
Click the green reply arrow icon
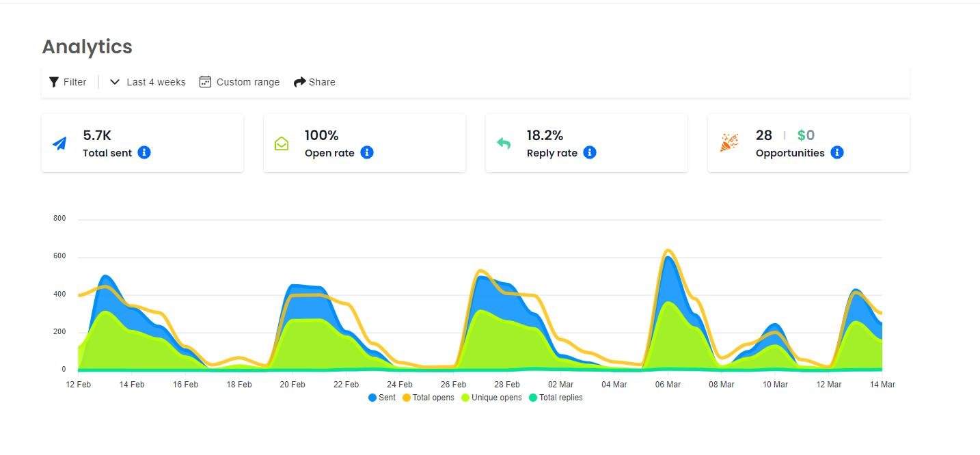504,143
